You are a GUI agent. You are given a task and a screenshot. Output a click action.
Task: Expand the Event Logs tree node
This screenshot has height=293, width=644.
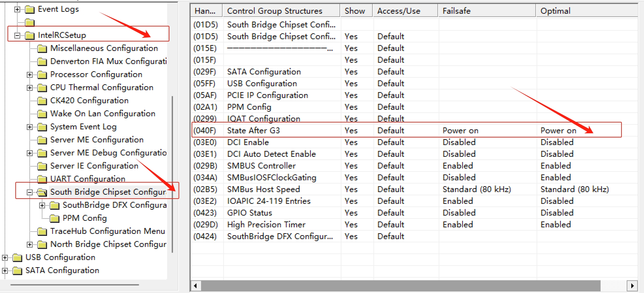point(17,9)
